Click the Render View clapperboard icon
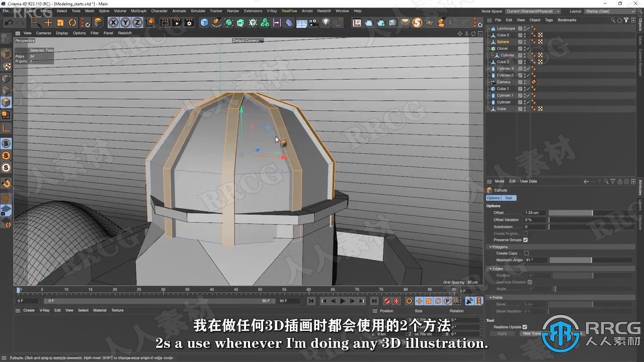This screenshot has height=362, width=644. [165, 23]
